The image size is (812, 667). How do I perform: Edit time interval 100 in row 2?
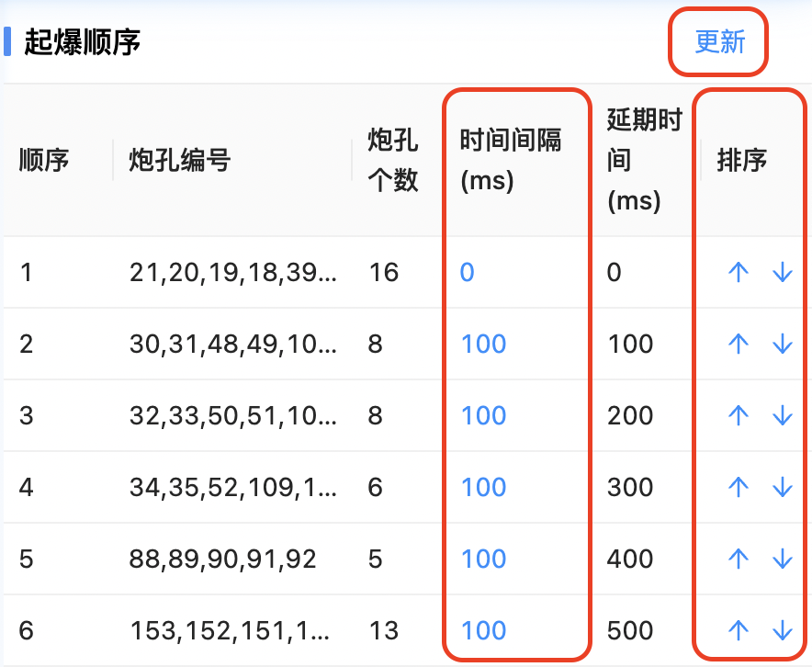(483, 344)
